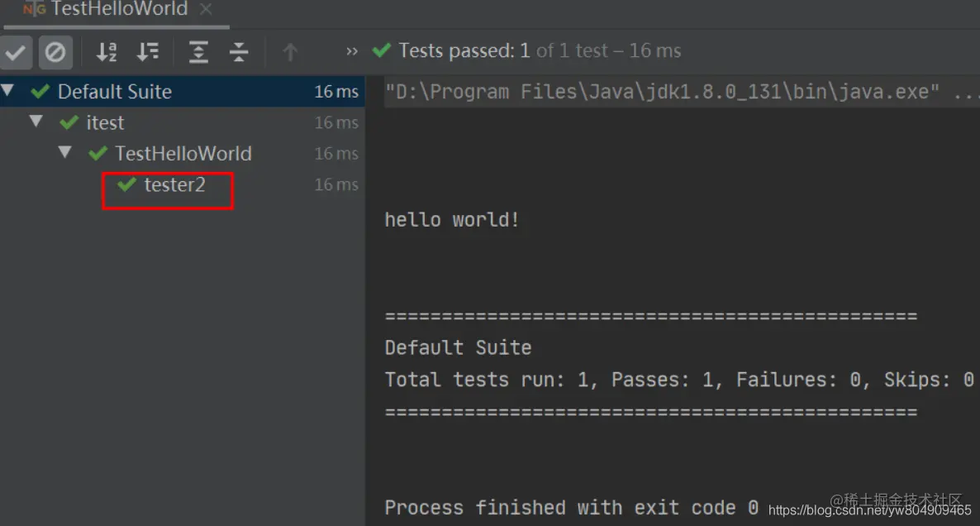980x526 pixels.
Task: Click the Expand All icon
Action: point(198,52)
